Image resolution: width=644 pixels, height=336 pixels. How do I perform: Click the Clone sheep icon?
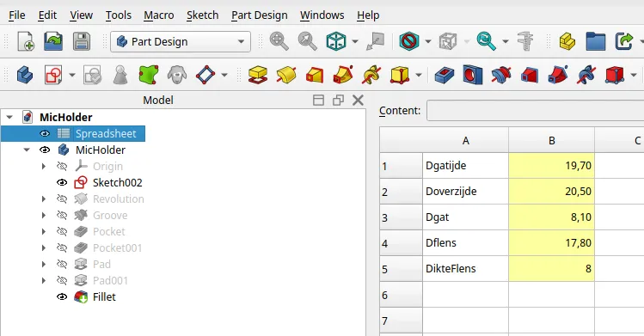(177, 75)
